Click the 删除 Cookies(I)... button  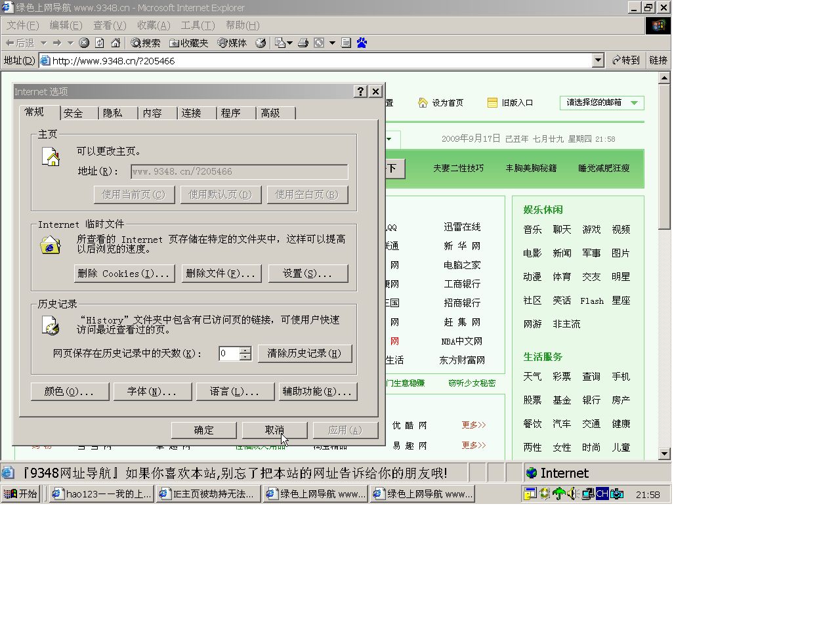[x=125, y=273]
